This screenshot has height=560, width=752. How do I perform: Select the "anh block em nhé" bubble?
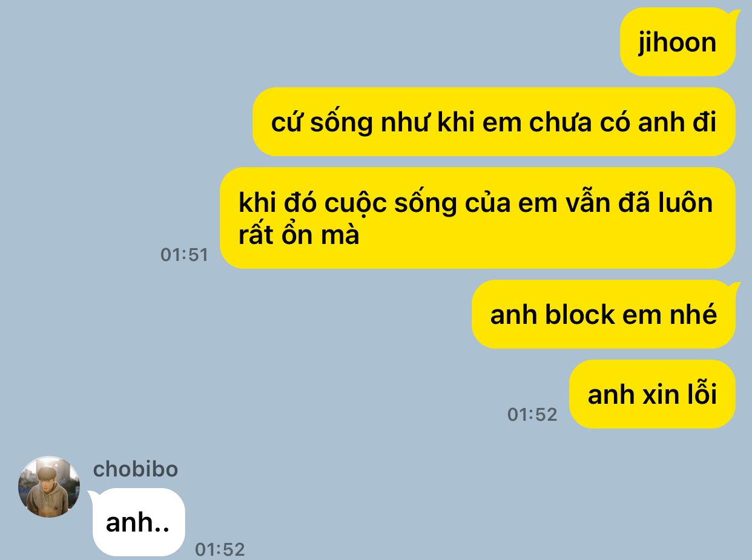[x=604, y=314]
